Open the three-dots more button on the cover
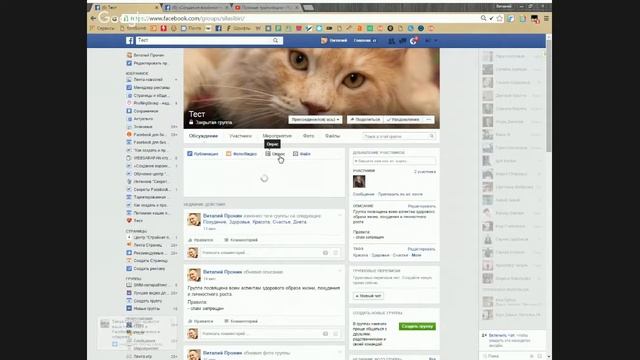This screenshot has height=360, width=640. click(429, 120)
